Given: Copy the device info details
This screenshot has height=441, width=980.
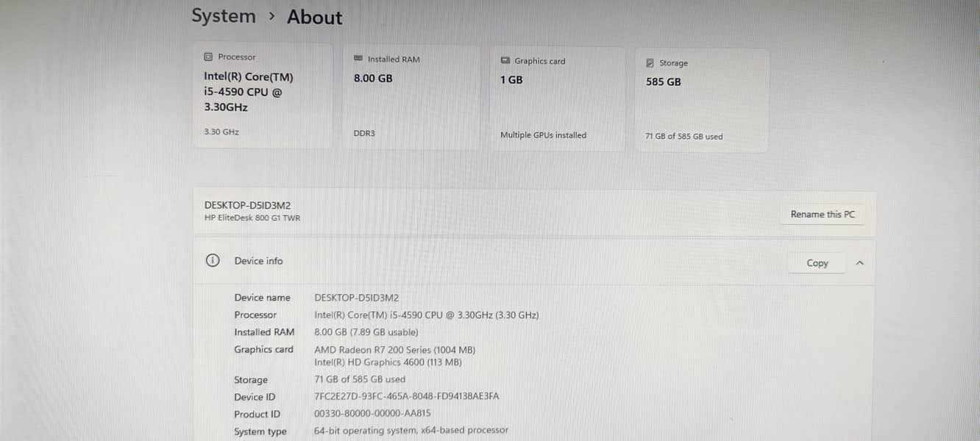Looking at the screenshot, I should [817, 262].
